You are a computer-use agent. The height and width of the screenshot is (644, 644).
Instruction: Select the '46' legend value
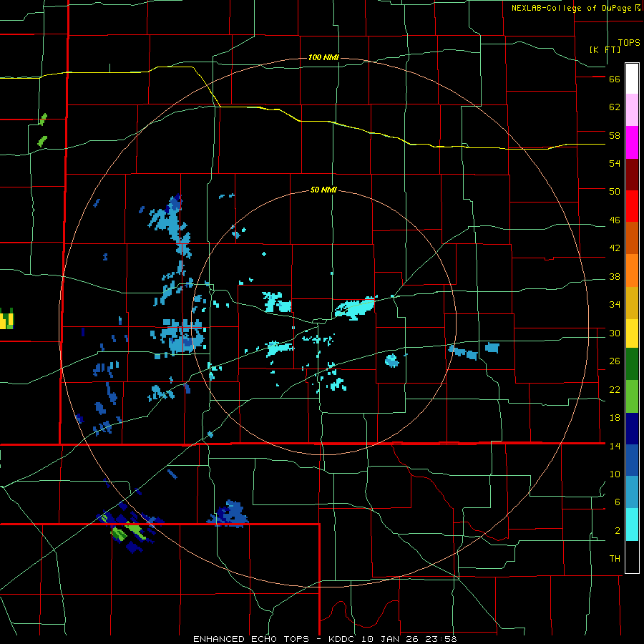tap(615, 220)
